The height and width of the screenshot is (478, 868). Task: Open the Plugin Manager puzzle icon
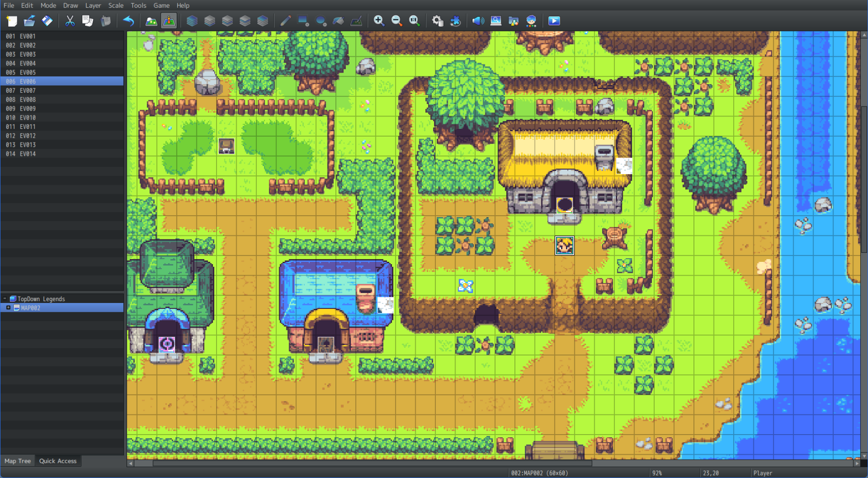tap(455, 21)
